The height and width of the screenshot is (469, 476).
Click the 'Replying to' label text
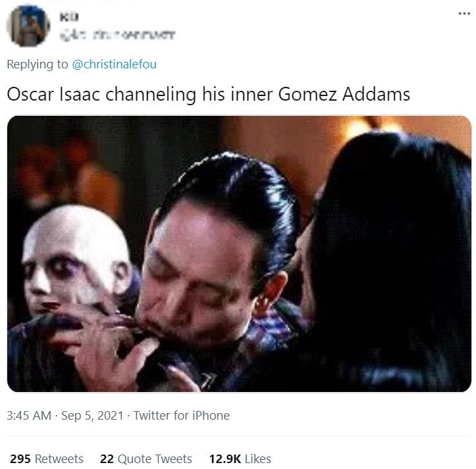click(x=38, y=64)
